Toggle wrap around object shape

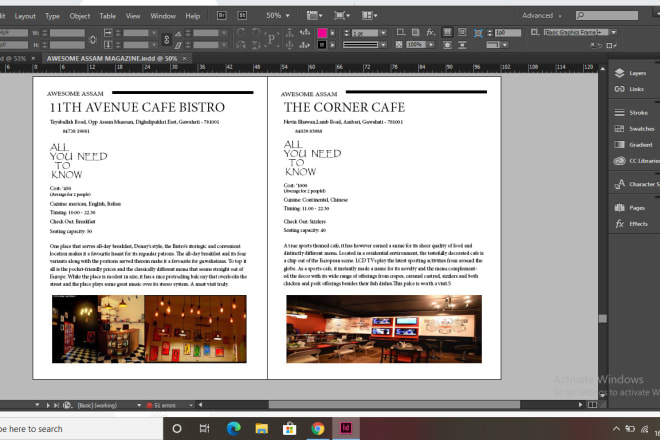click(447, 45)
